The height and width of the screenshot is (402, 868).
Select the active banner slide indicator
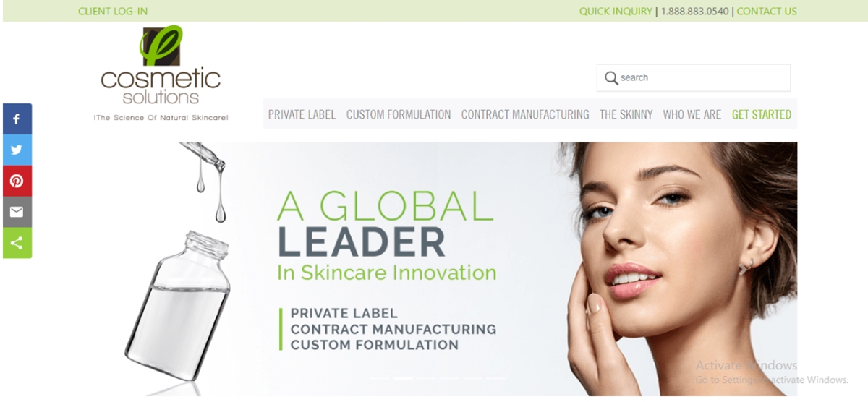(x=403, y=378)
